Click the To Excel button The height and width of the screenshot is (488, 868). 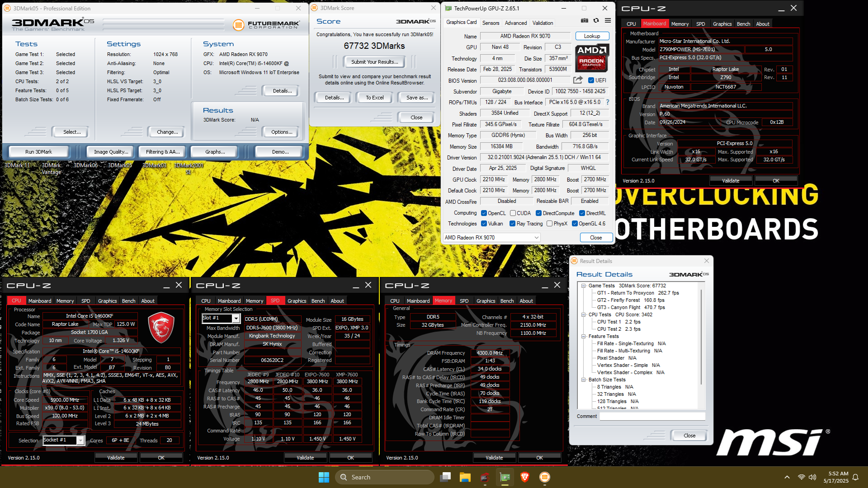(374, 98)
